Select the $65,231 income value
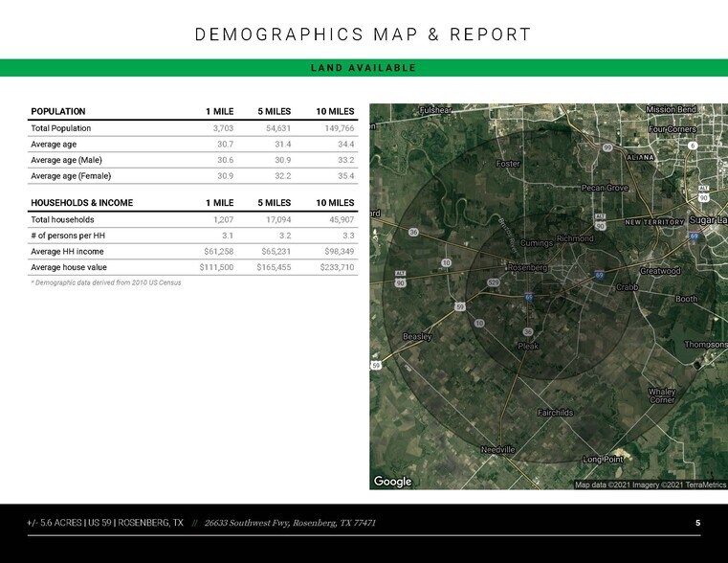Viewport: 728px width, 563px height. click(276, 251)
